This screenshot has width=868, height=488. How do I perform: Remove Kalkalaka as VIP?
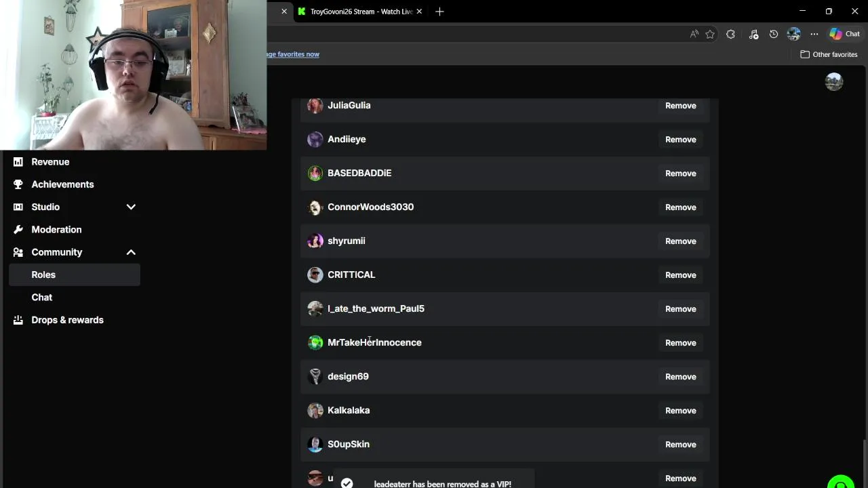[x=680, y=411]
